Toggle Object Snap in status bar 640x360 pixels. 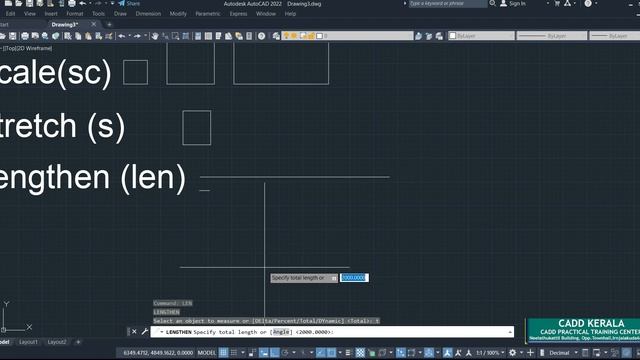[331, 353]
